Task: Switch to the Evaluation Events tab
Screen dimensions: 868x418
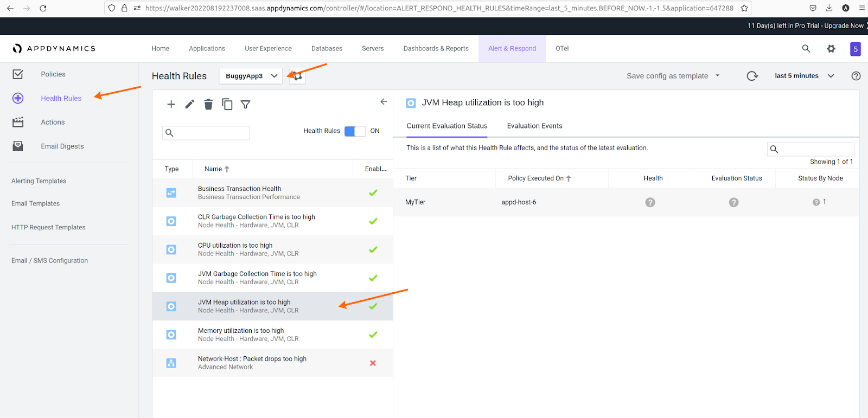Action: 534,126
